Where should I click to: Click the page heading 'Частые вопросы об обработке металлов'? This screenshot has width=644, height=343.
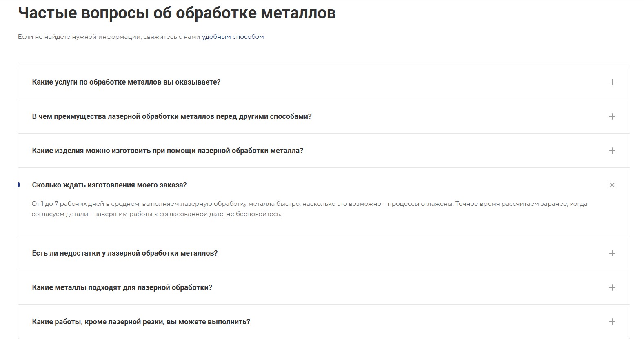pos(175,13)
